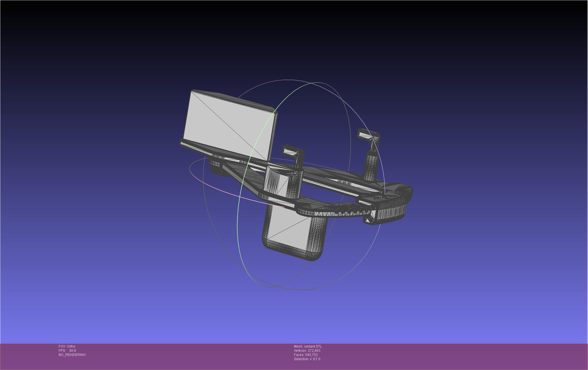Click the 'FOV: Ortho' label
This screenshot has height=370, width=588.
pyautogui.click(x=67, y=346)
